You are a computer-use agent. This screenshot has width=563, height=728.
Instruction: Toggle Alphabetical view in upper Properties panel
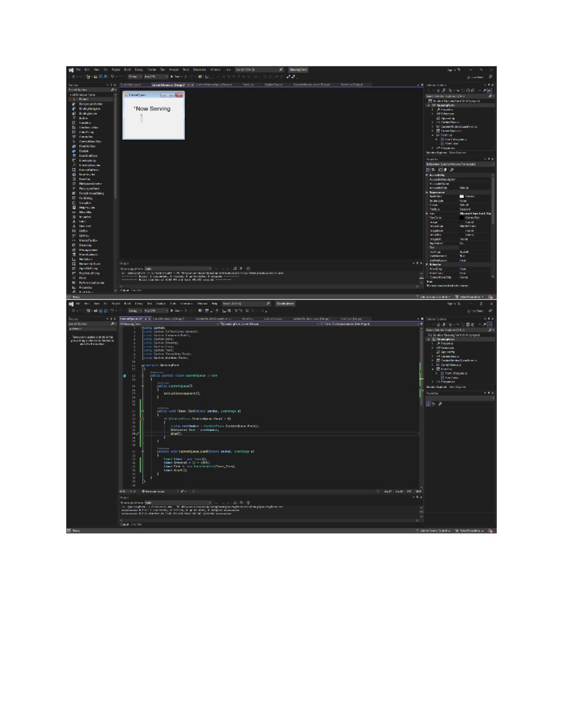point(434,170)
